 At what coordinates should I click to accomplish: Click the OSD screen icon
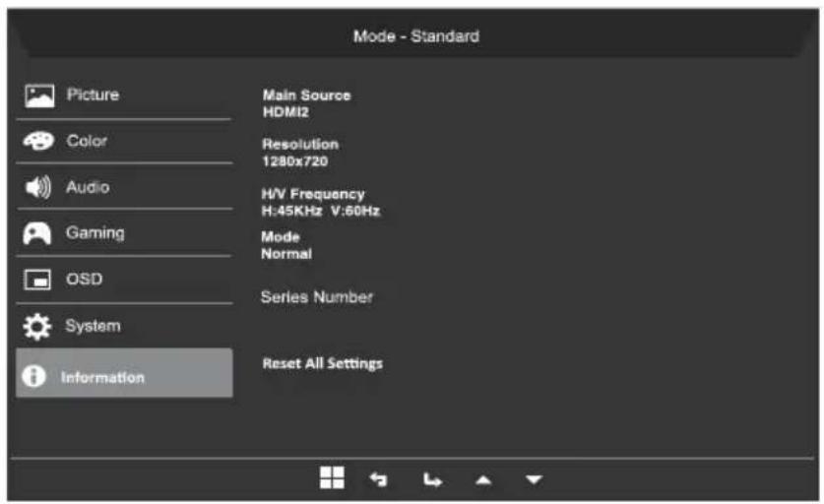pos(37,280)
